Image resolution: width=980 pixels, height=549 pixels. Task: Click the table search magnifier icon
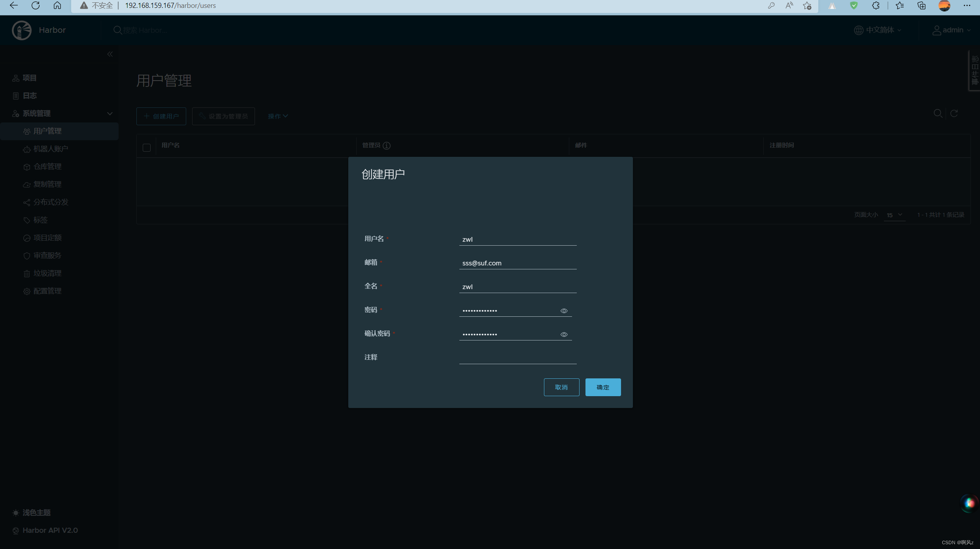(938, 113)
